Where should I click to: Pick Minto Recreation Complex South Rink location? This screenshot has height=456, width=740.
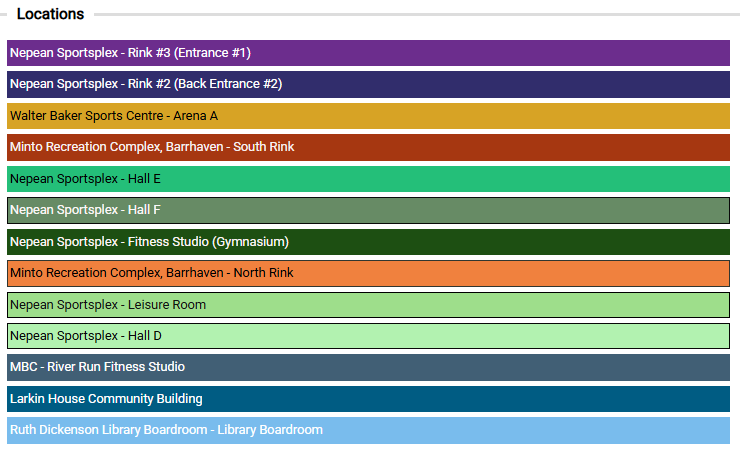coord(368,147)
